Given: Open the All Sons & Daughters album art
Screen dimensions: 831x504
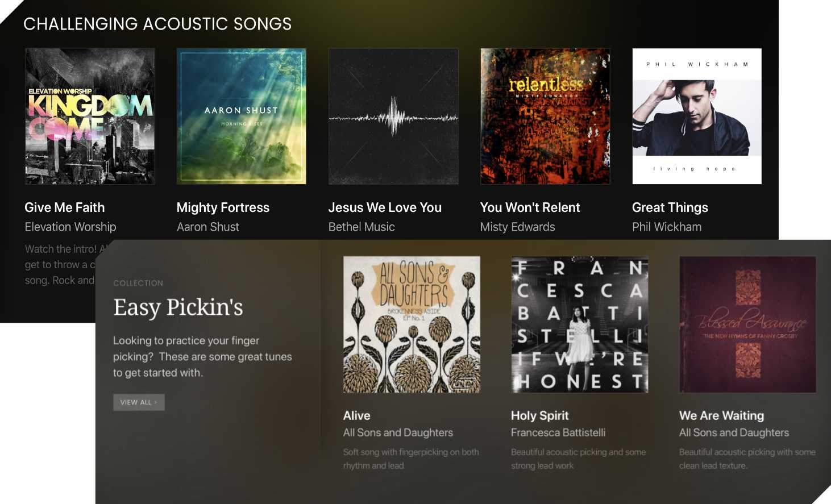Looking at the screenshot, I should point(412,324).
